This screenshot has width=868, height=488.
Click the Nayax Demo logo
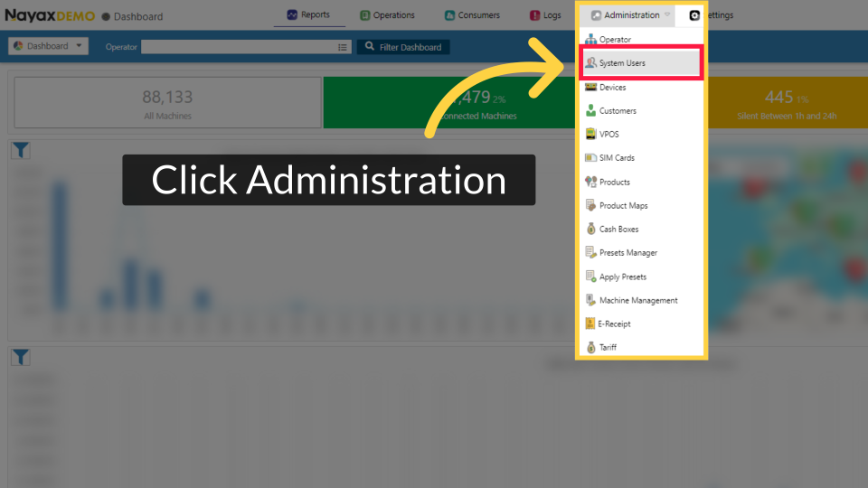50,15
